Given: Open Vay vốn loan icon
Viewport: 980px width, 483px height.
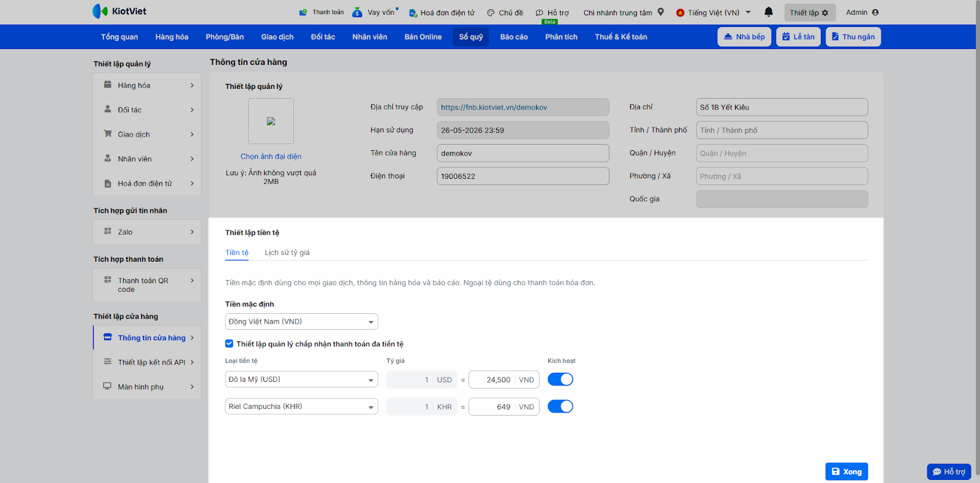Looking at the screenshot, I should coord(358,12).
